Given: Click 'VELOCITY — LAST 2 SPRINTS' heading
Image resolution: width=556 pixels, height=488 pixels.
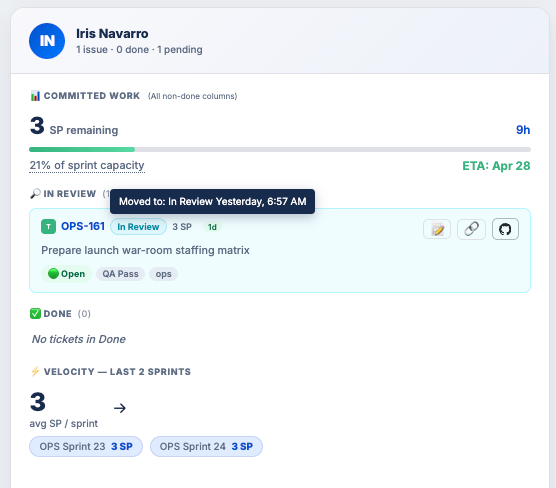Looking at the screenshot, I should point(117,372).
